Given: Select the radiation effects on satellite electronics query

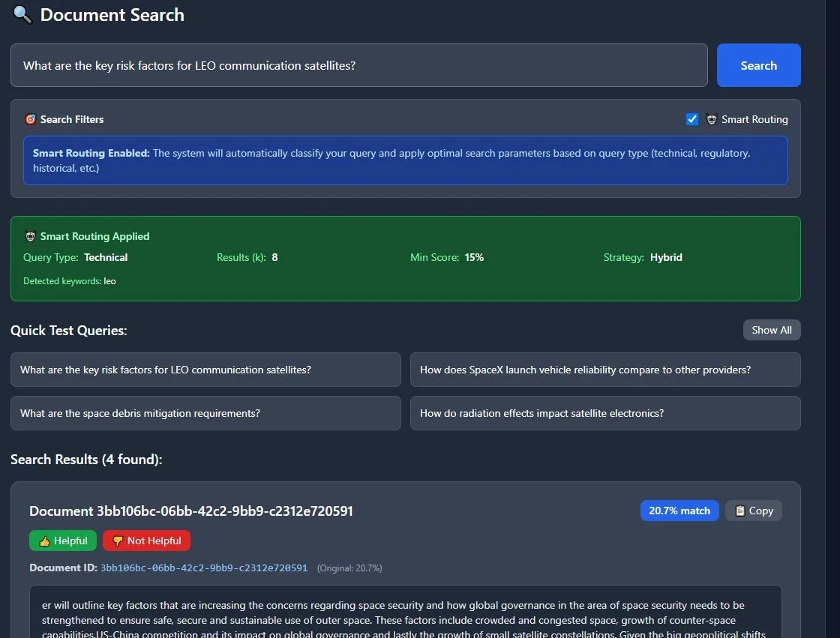Looking at the screenshot, I should (x=604, y=413).
